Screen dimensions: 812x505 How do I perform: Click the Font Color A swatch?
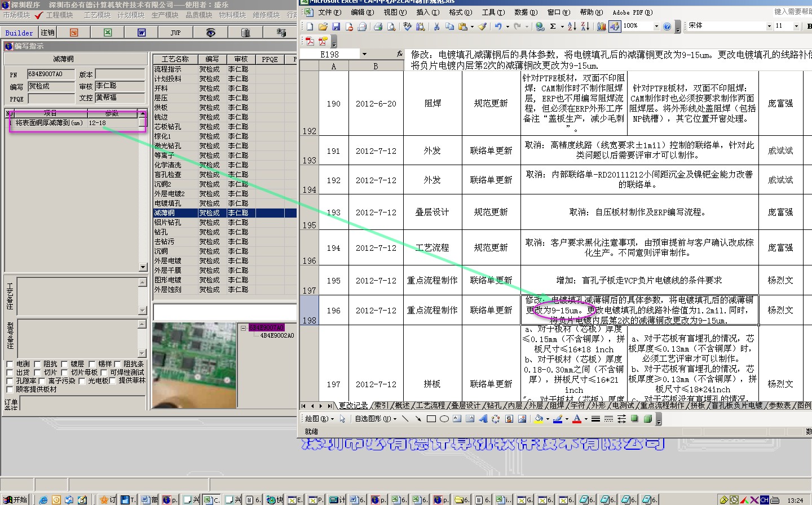click(577, 419)
